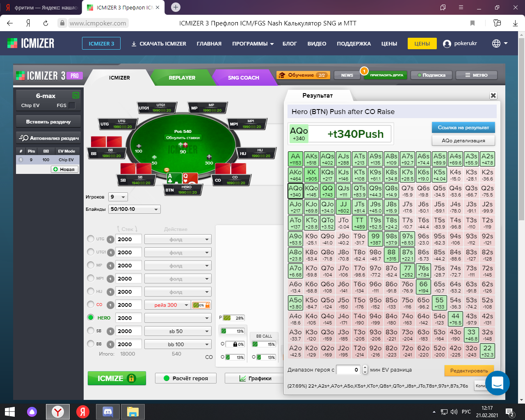Click the download icon beside СКАЧАТЬ ICMIZER
Screen dimensions: 525x420
(x=134, y=43)
